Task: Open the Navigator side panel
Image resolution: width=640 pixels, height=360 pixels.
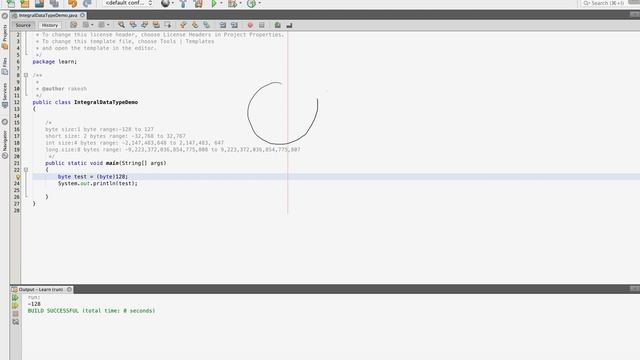Action: (5, 144)
